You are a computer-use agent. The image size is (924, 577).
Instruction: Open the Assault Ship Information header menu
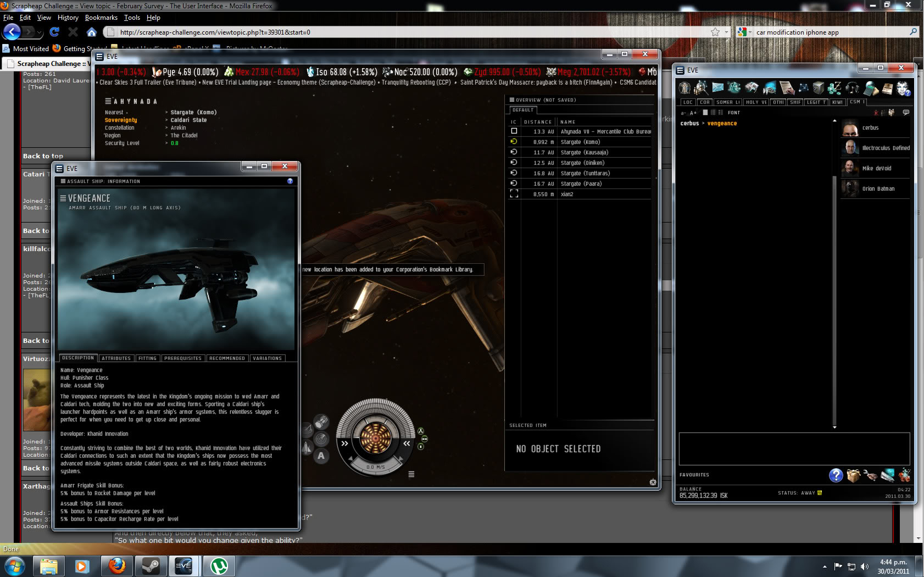click(x=63, y=181)
